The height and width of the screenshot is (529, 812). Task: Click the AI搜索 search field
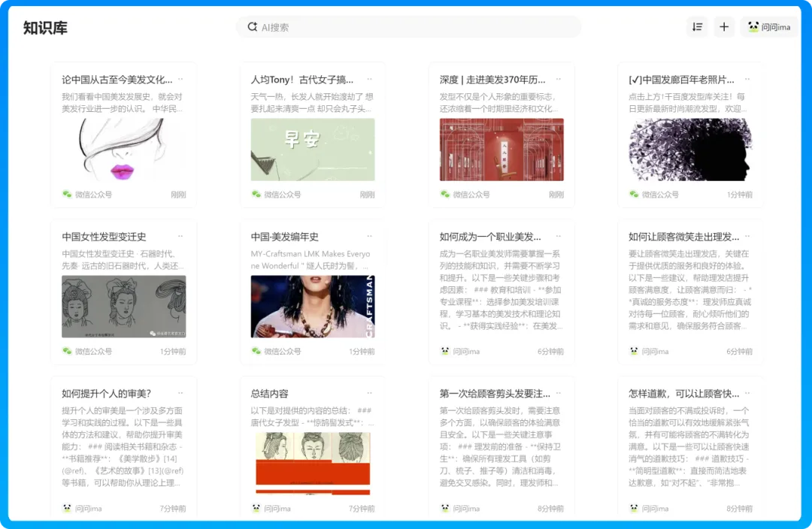click(x=414, y=27)
